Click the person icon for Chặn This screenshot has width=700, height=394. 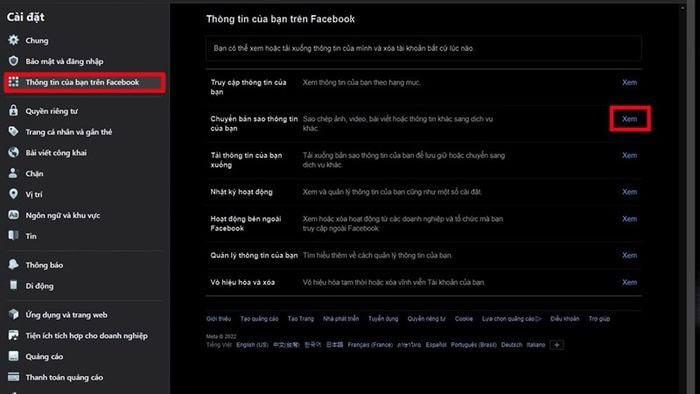[13, 173]
